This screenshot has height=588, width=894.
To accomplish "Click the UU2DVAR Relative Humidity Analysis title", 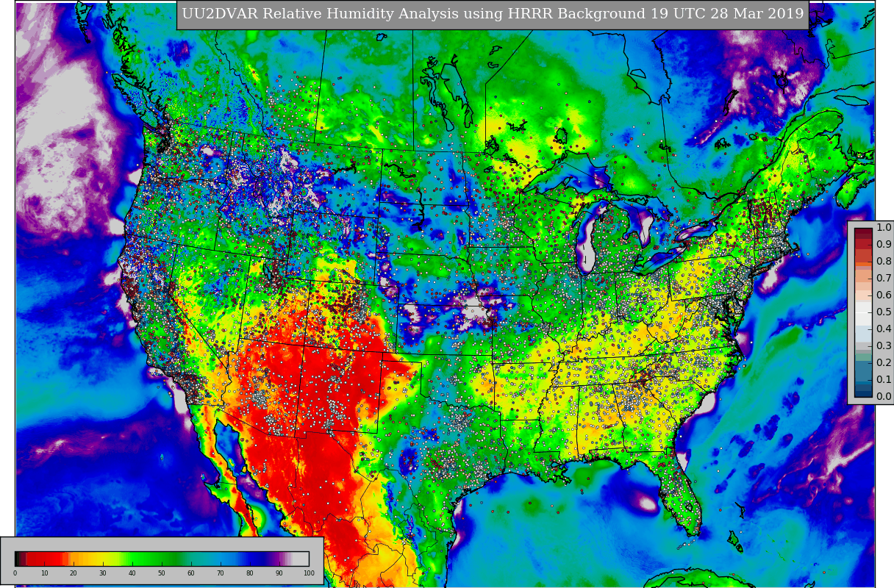I will point(493,14).
